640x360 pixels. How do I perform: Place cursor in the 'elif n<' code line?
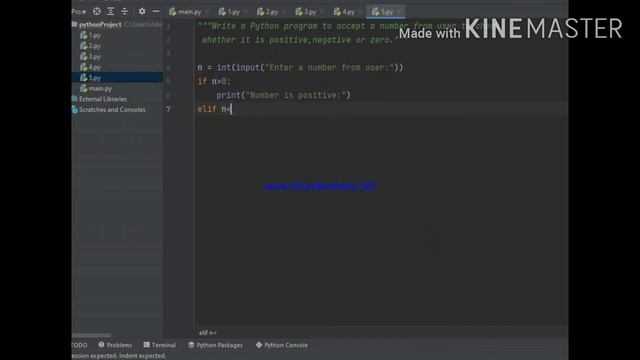215,109
